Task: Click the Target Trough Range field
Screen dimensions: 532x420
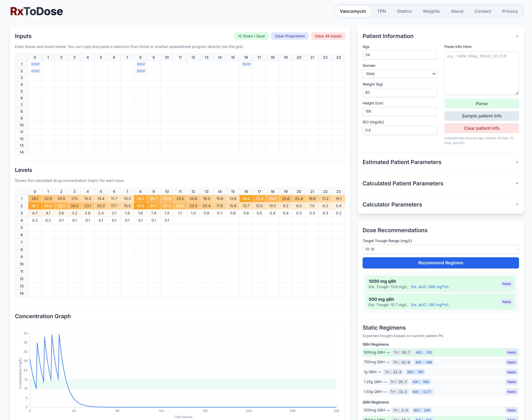Action: (x=440, y=249)
